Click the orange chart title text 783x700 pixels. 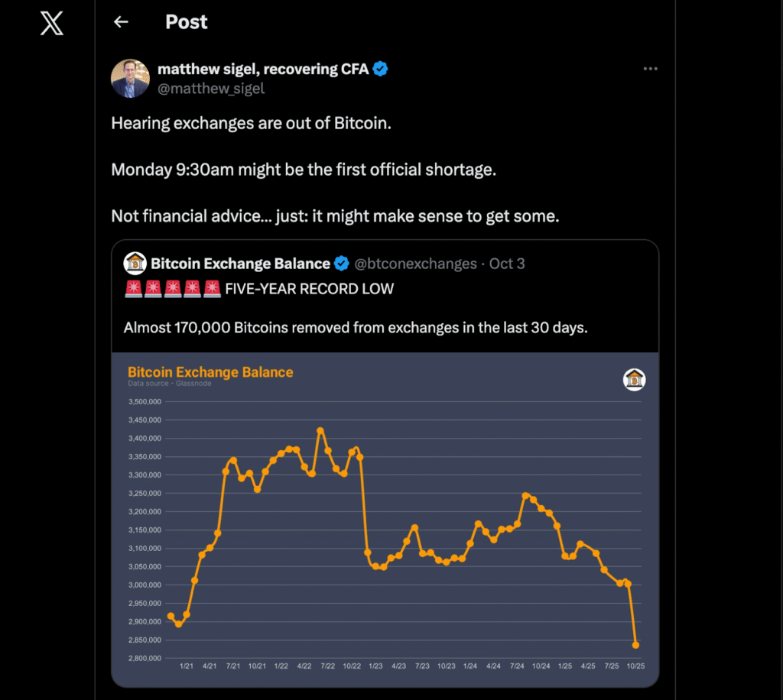click(210, 372)
